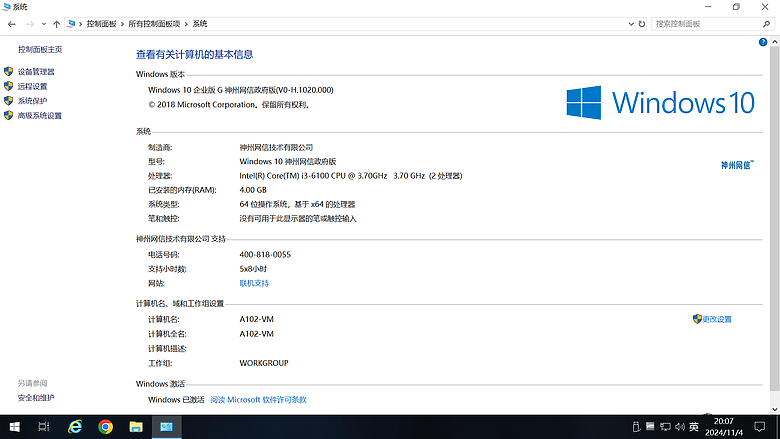Open 远程设置 from sidebar
The width and height of the screenshot is (780, 439).
point(32,86)
